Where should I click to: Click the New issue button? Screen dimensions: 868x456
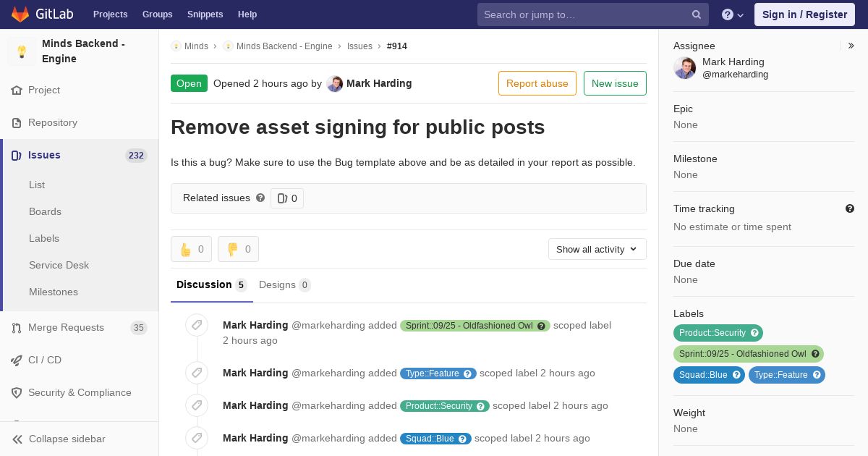point(615,83)
